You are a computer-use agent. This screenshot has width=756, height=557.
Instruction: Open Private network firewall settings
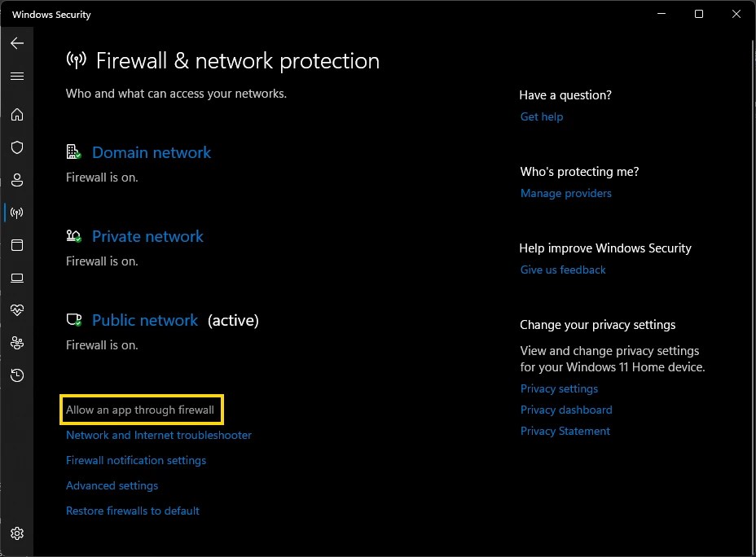(147, 236)
